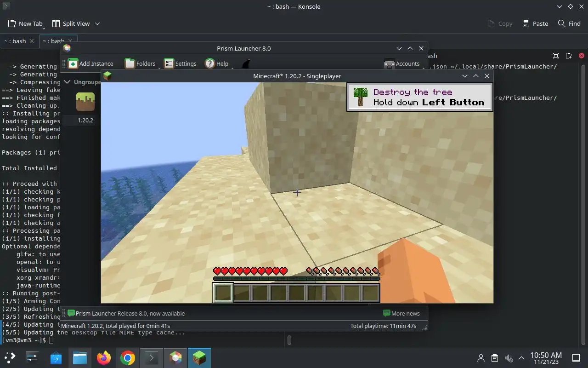Click the 'Total playtime: 11min 47s' status text
Image resolution: width=588 pixels, height=368 pixels.
click(x=383, y=326)
